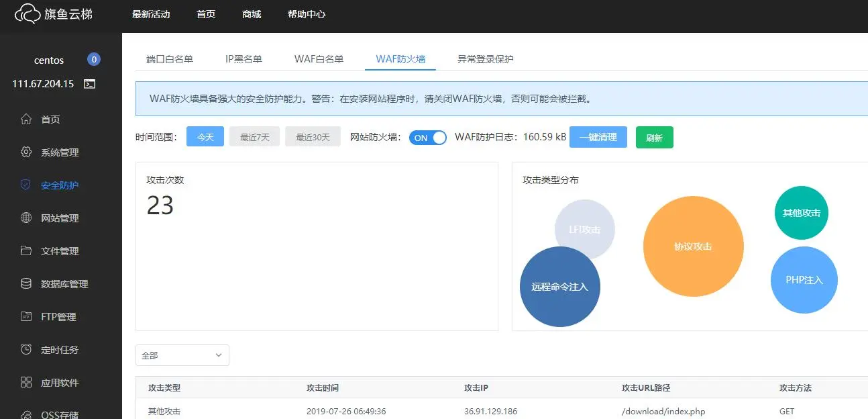Click the 旗鱼云梯 cloud logo
Screen dimensions: 868x419
28,13
